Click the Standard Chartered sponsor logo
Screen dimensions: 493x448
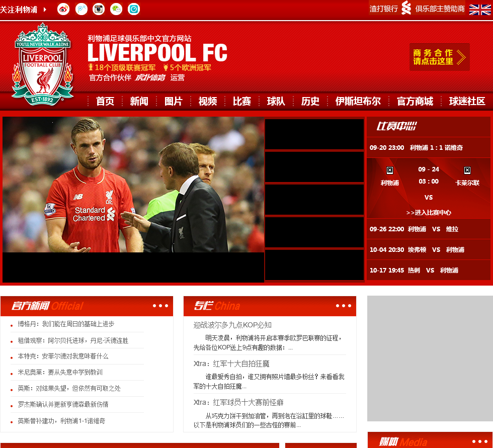point(417,8)
